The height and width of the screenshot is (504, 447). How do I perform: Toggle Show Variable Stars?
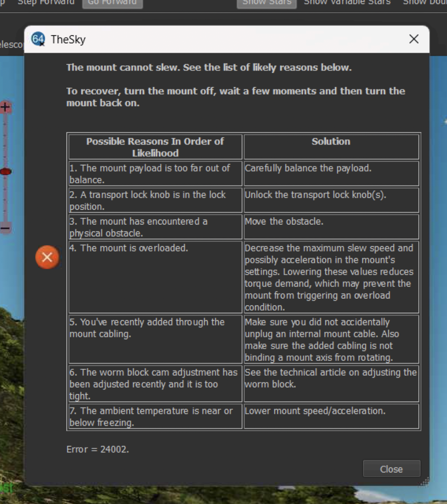pyautogui.click(x=347, y=2)
